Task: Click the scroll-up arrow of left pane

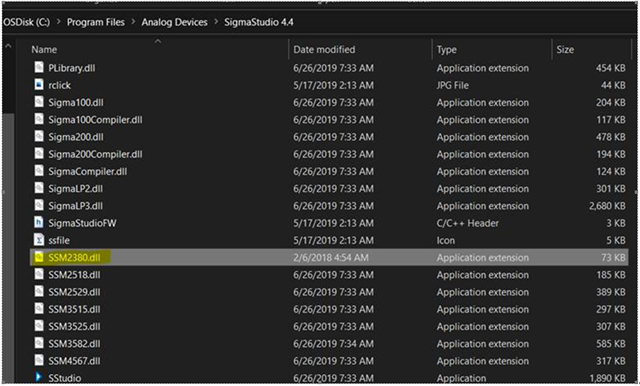Action: click(x=8, y=47)
